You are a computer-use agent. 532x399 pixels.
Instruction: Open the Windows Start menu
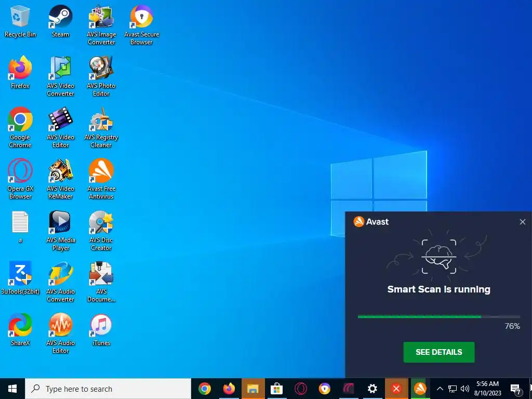pyautogui.click(x=12, y=389)
